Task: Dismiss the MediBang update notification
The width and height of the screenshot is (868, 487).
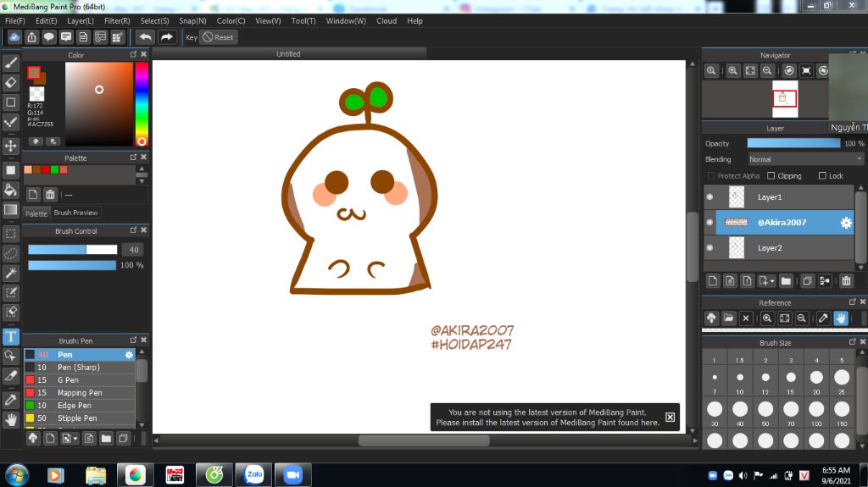Action: 670,418
